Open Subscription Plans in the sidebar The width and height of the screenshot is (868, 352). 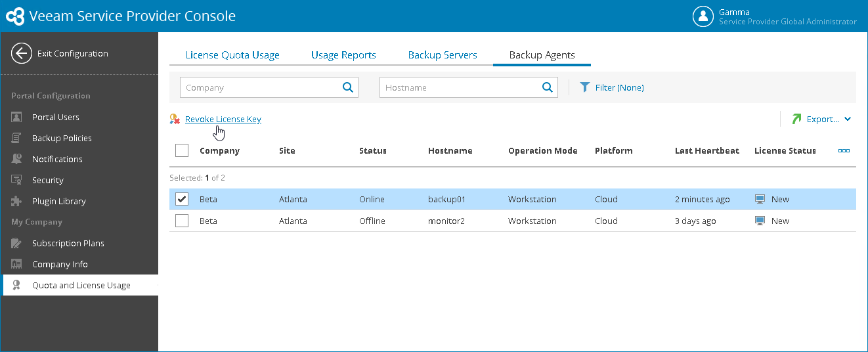[x=68, y=243]
